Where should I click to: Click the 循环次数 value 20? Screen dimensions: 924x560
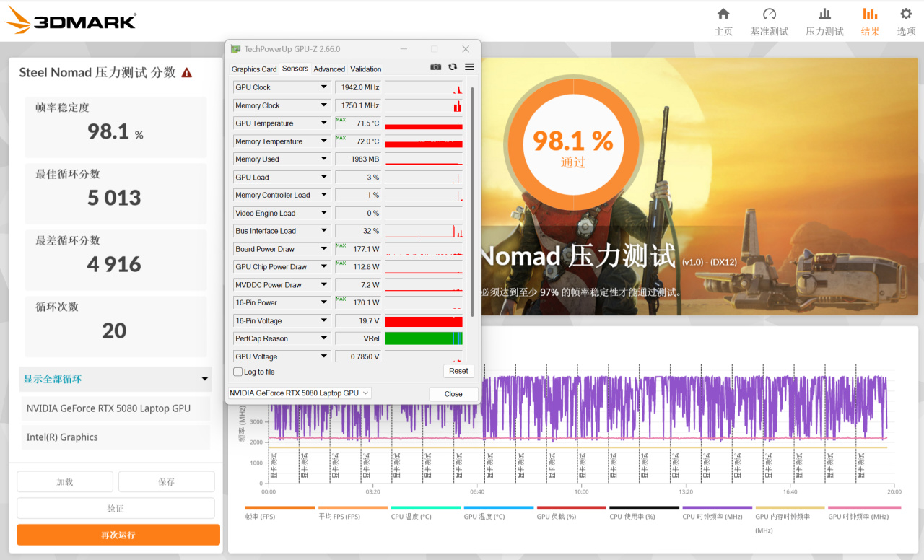[115, 331]
